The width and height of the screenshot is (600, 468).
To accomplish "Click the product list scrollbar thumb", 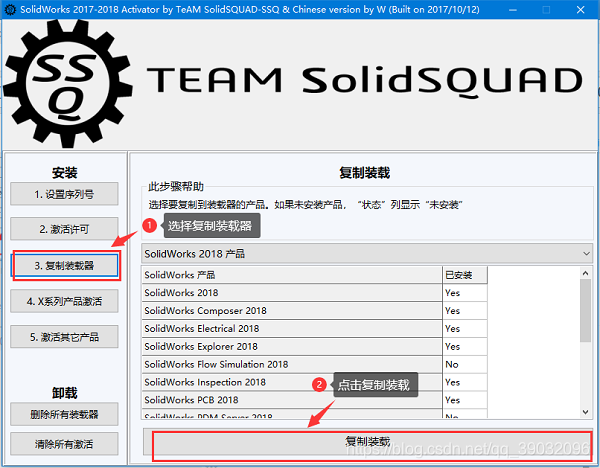I will click(585, 310).
